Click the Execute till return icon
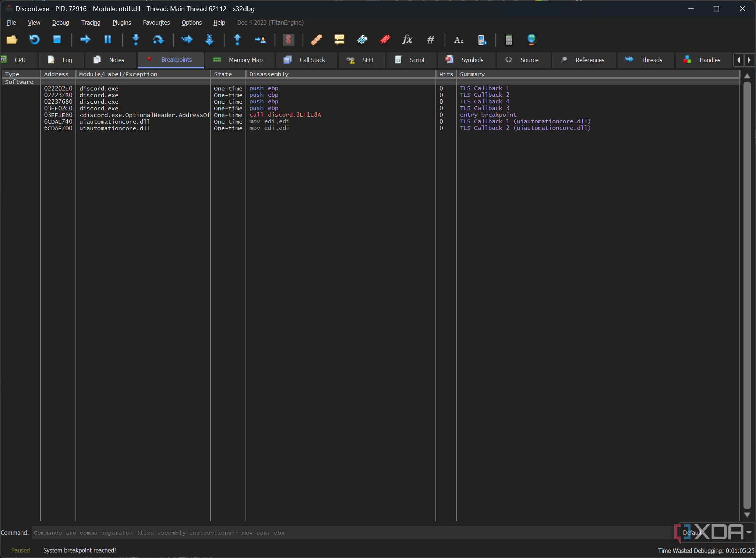This screenshot has width=756, height=558. point(237,39)
